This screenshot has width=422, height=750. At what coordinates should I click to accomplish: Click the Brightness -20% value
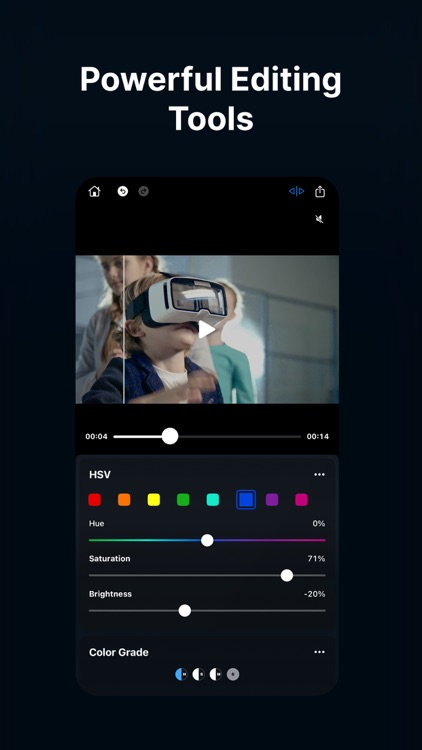(314, 594)
